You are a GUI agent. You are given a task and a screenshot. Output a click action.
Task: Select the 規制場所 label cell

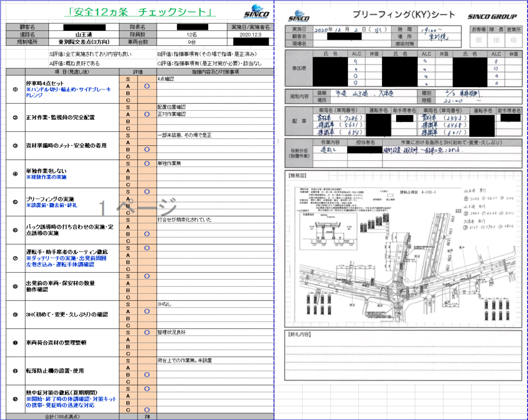[x=27, y=42]
